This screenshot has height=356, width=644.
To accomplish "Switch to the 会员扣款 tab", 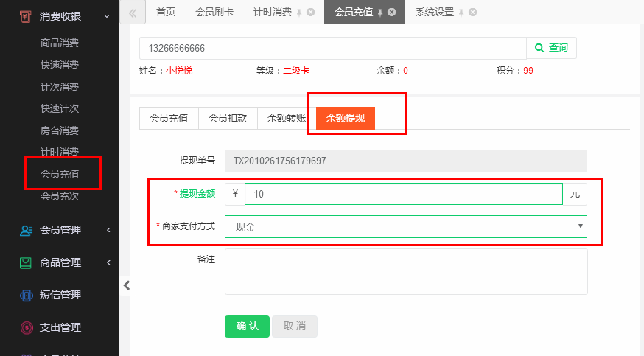I will 228,118.
